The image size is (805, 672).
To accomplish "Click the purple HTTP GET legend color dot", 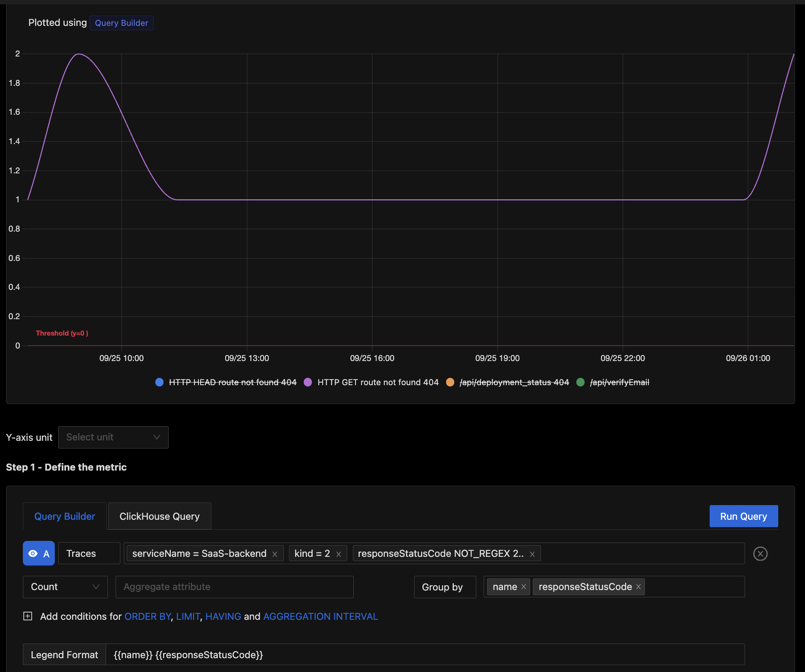I will pyautogui.click(x=308, y=382).
